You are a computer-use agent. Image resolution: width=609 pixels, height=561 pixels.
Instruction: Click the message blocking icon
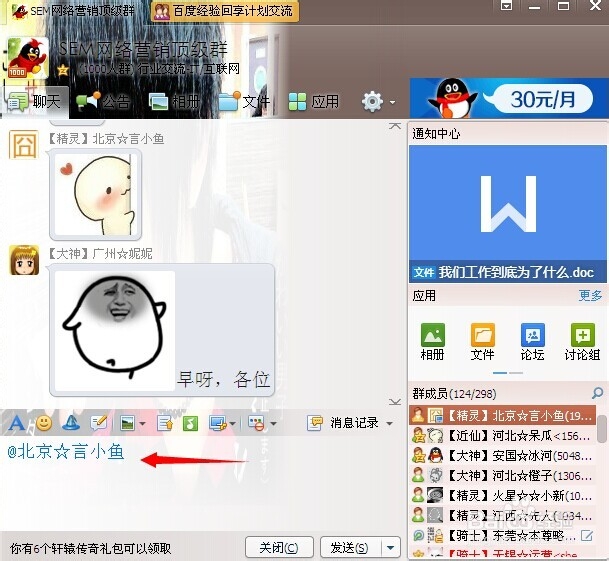point(257,423)
